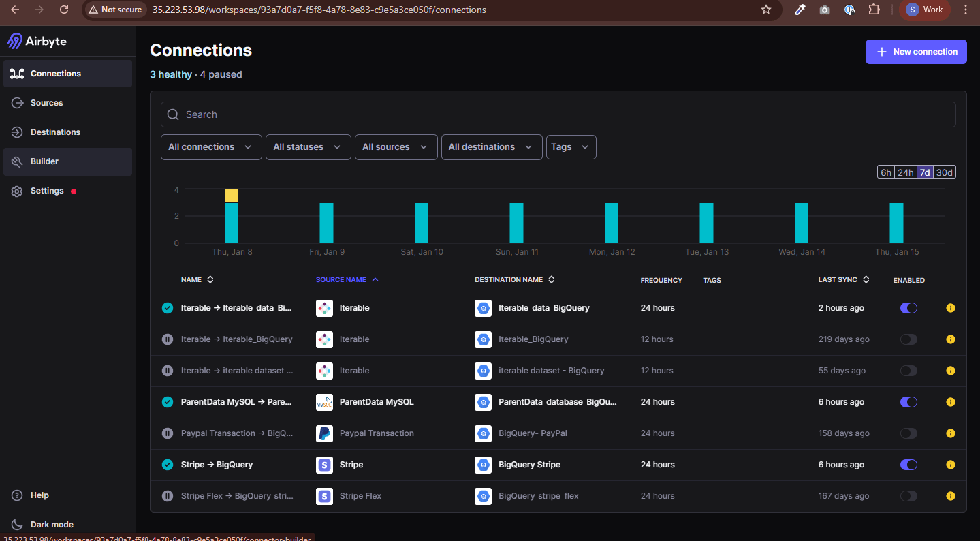This screenshot has width=980, height=541.
Task: Click warning icon on Paypal Transaction row
Action: coord(951,433)
